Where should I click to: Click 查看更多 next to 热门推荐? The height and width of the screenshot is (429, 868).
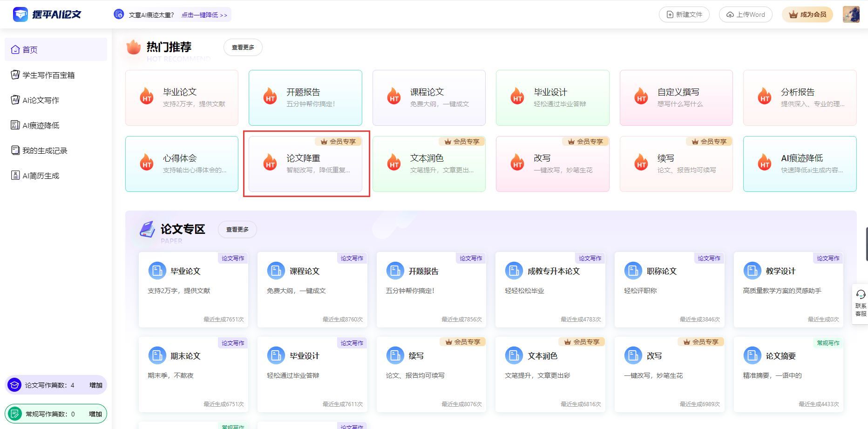pos(243,47)
